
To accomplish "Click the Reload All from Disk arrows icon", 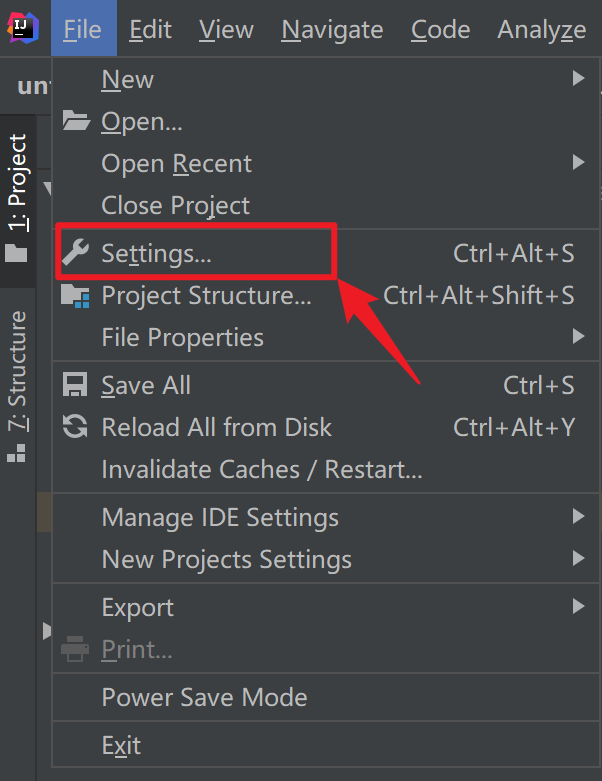I will [x=75, y=427].
